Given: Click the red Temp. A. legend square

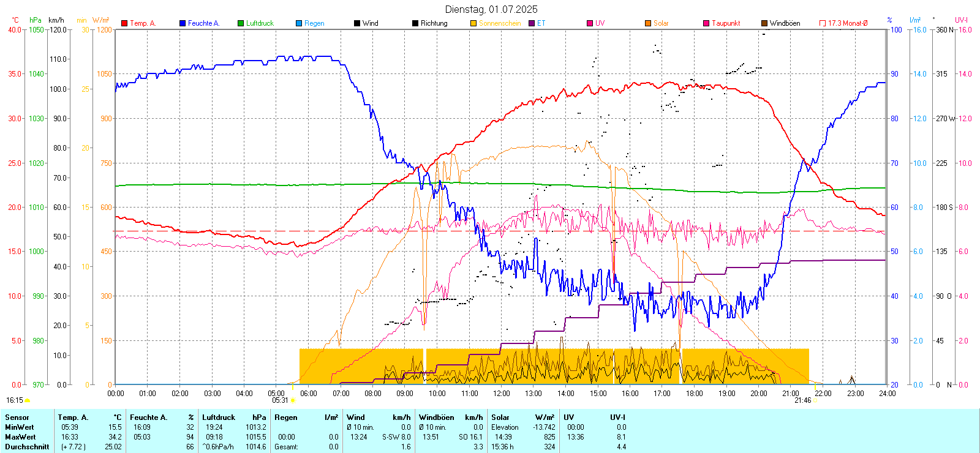Looking at the screenshot, I should [124, 23].
